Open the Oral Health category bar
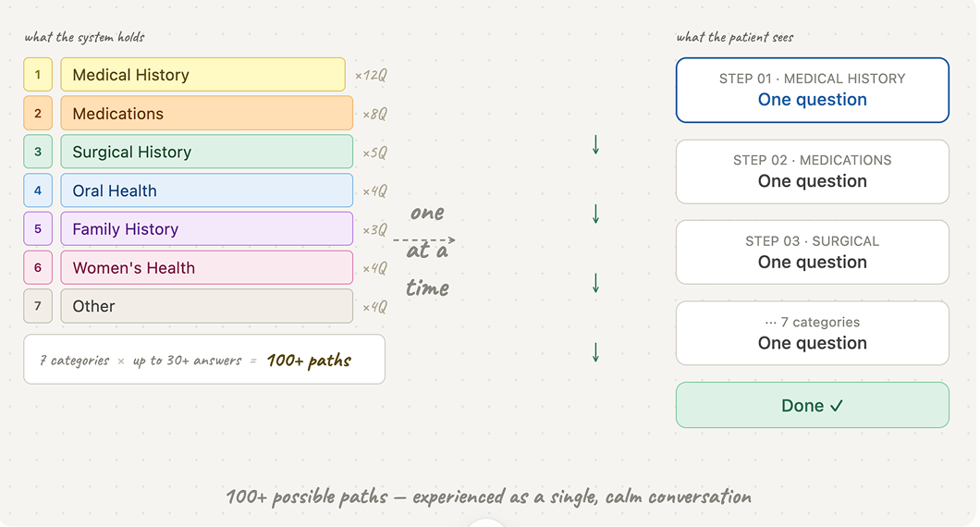The width and height of the screenshot is (980, 527). [x=207, y=190]
